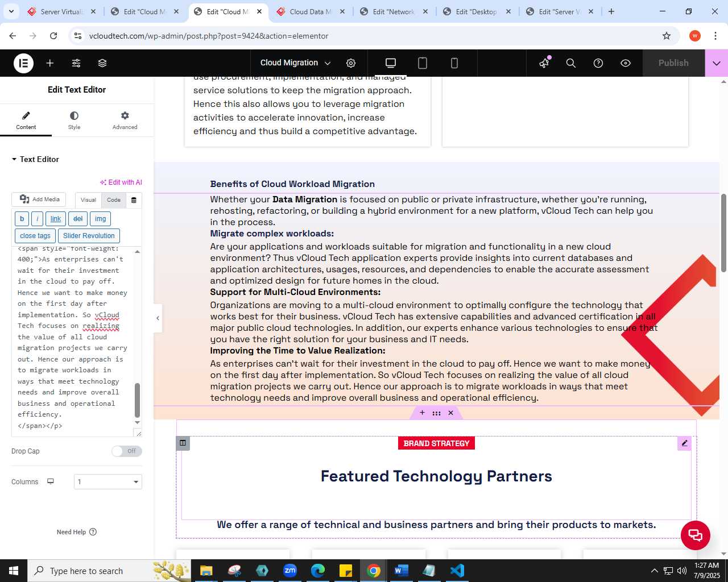Viewport: 728px width, 582px height.
Task: Select Featured Technology Partners heading
Action: click(436, 476)
